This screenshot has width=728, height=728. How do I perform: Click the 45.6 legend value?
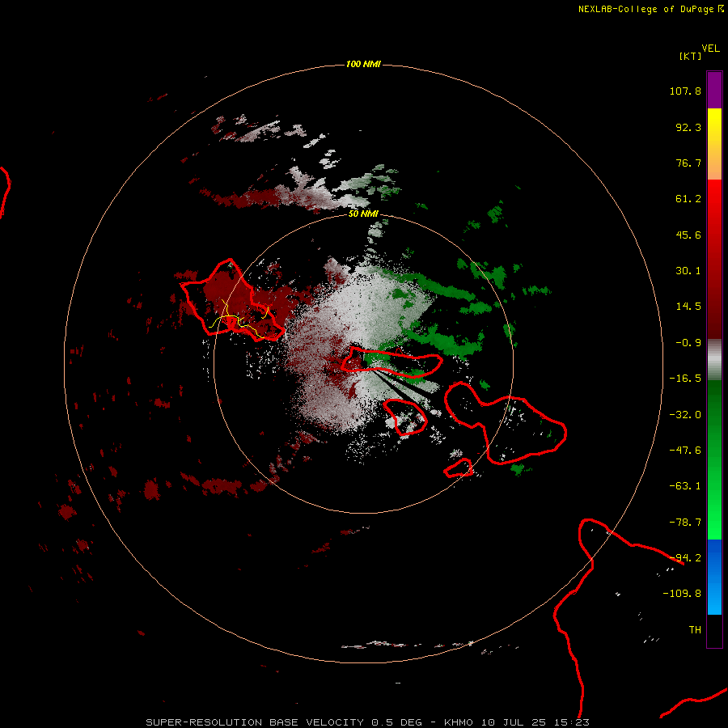[x=688, y=235]
